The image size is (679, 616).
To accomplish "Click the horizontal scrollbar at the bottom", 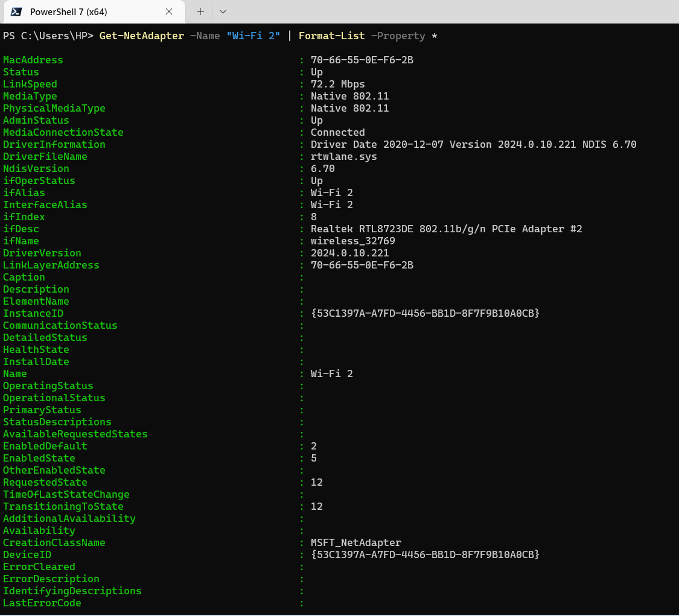I will click(x=338, y=613).
